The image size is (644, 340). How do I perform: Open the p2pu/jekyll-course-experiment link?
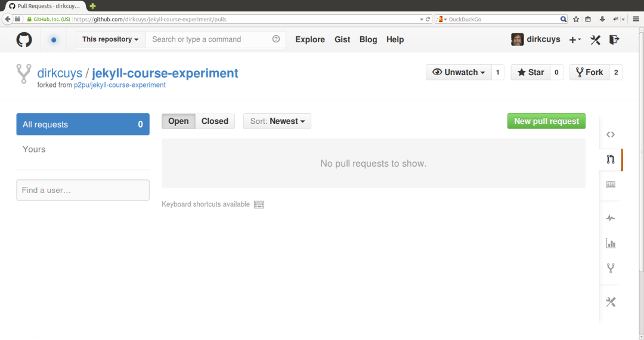(x=119, y=85)
